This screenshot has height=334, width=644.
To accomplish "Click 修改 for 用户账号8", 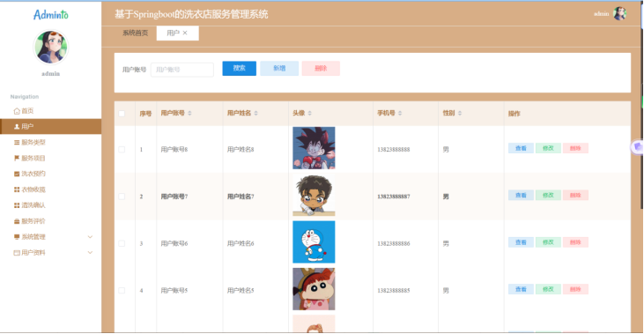I will pos(548,148).
